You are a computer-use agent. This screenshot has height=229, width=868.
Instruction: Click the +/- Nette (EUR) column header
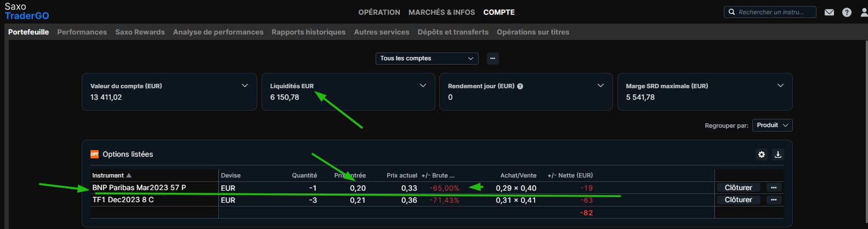coord(570,175)
